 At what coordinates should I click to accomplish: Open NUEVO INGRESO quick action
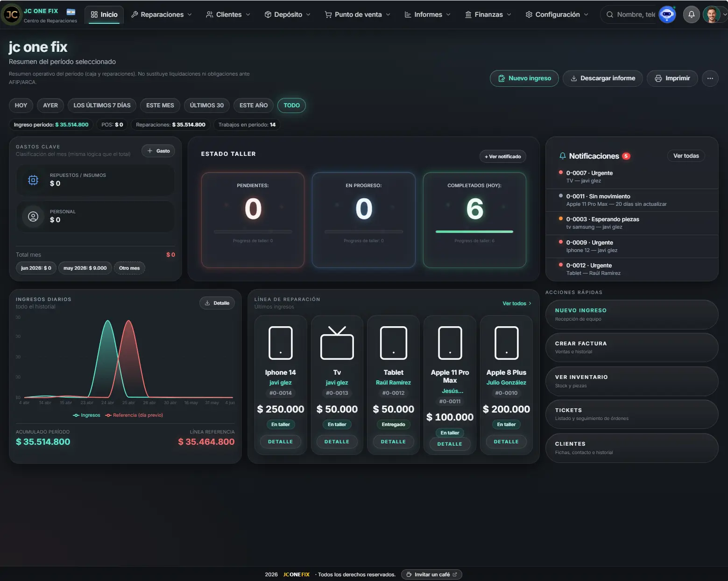pyautogui.click(x=632, y=315)
